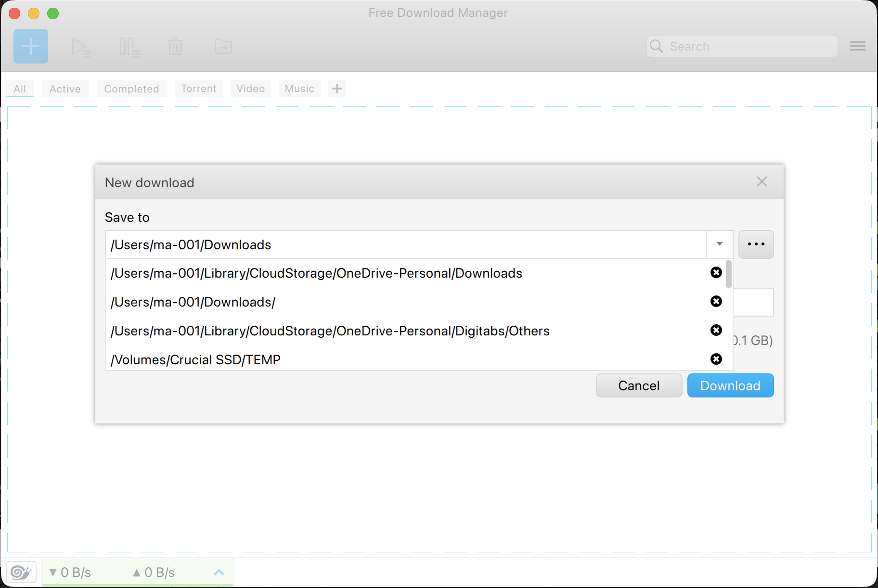878x588 pixels.
Task: Toggle snail mode icon in status bar
Action: coord(21,572)
